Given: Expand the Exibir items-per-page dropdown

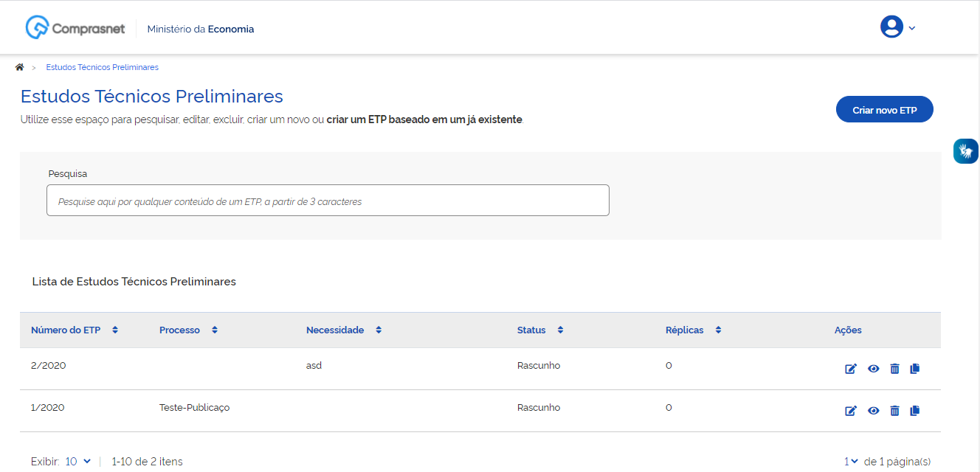Looking at the screenshot, I should (78, 462).
